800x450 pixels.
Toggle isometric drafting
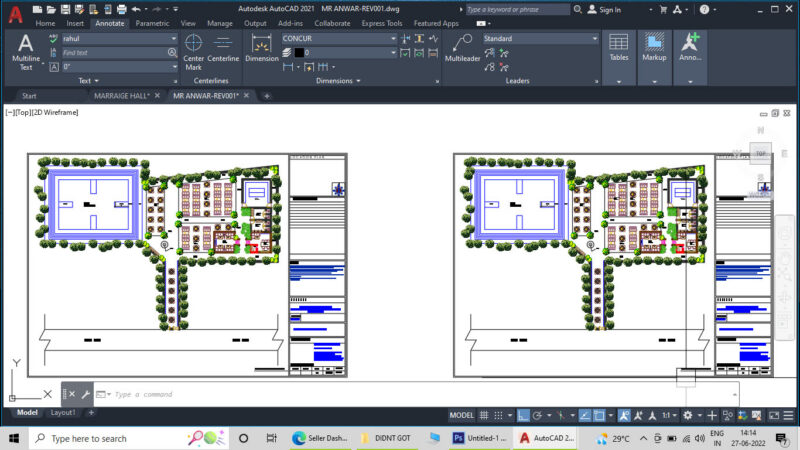point(561,415)
